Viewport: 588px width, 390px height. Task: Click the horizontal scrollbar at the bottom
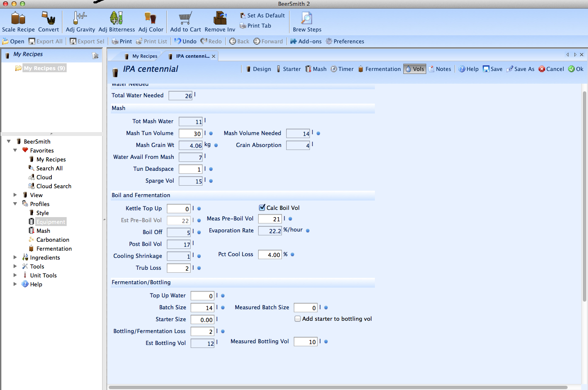click(338, 387)
